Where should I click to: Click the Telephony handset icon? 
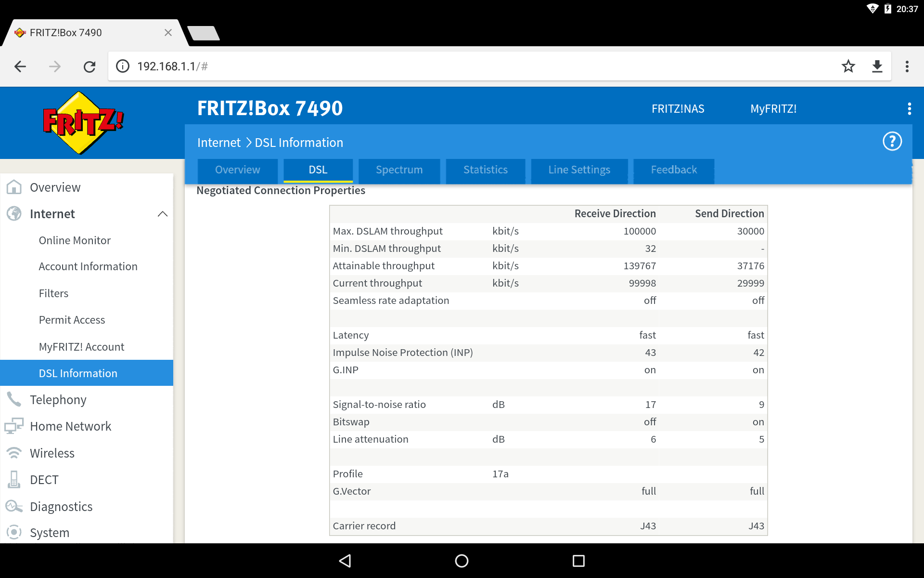click(14, 399)
